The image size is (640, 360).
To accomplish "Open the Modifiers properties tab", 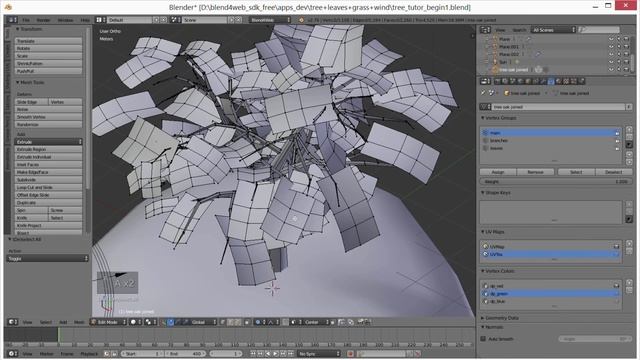I will (543, 82).
